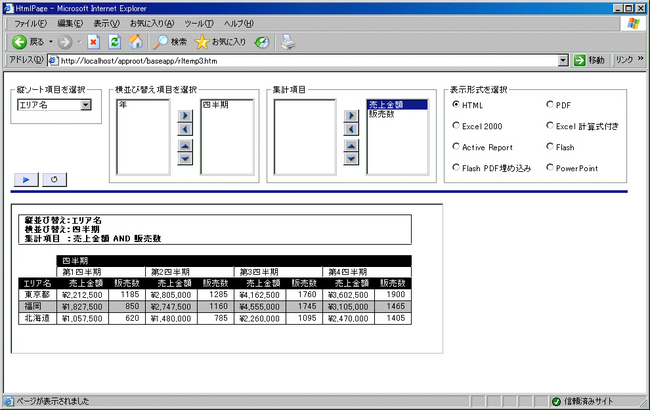The image size is (650, 410).
Task: Open the Search (検索) toolbar button
Action: [170, 42]
